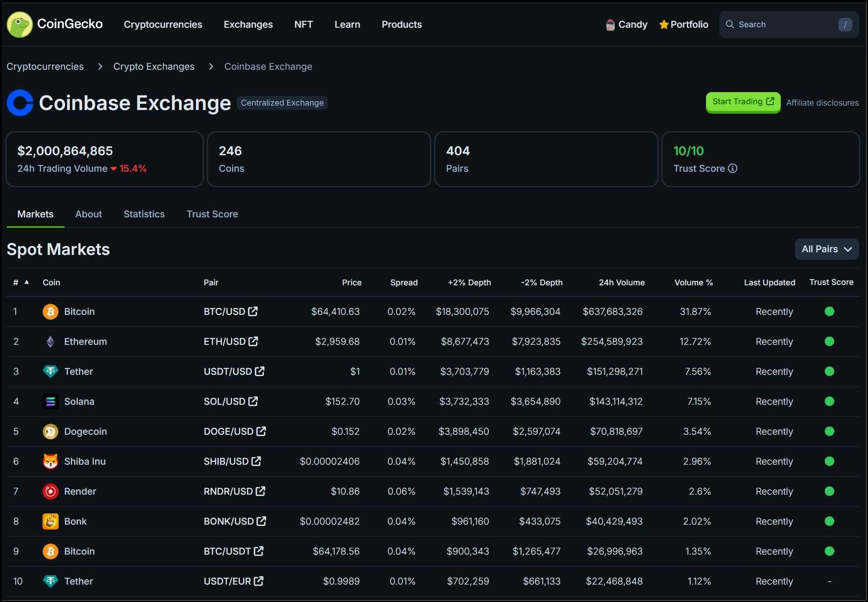The height and width of the screenshot is (602, 868).
Task: Click the search magnifier icon
Action: pos(730,25)
